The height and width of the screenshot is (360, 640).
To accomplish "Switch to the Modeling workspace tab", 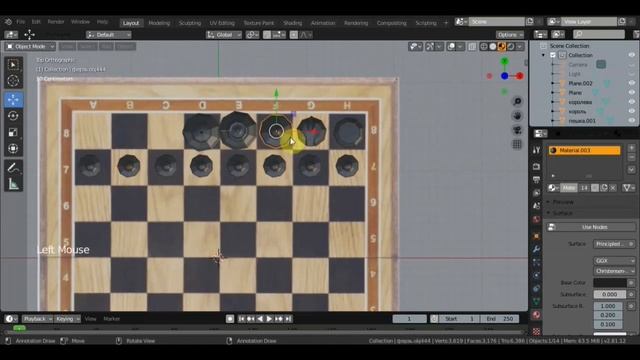I will [159, 23].
